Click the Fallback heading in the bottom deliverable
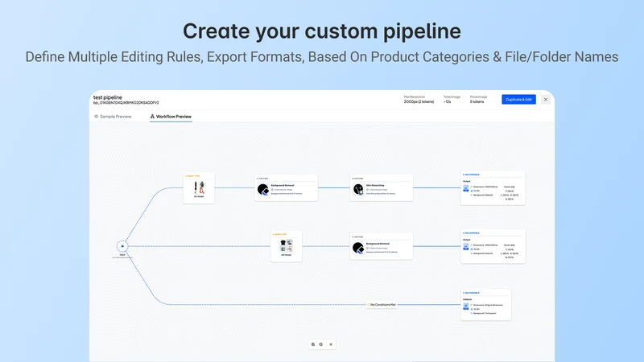Viewport: 644px width, 362px height. coord(468,299)
